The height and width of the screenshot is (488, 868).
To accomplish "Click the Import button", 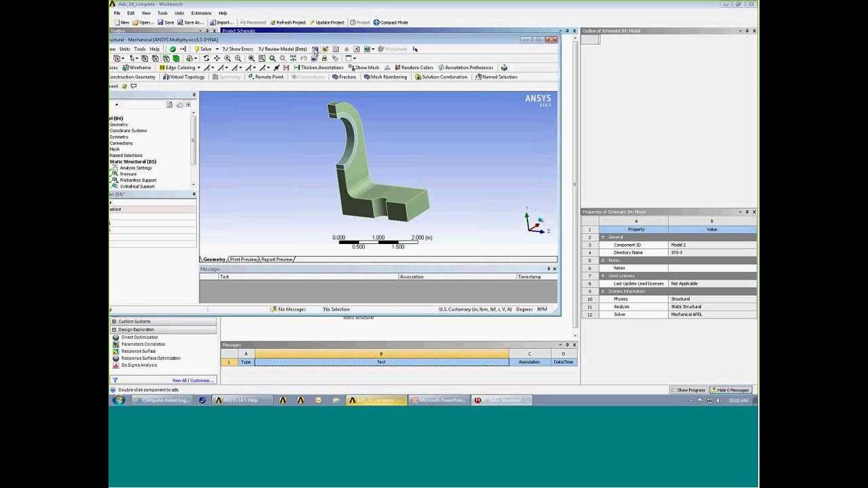I will click(222, 22).
